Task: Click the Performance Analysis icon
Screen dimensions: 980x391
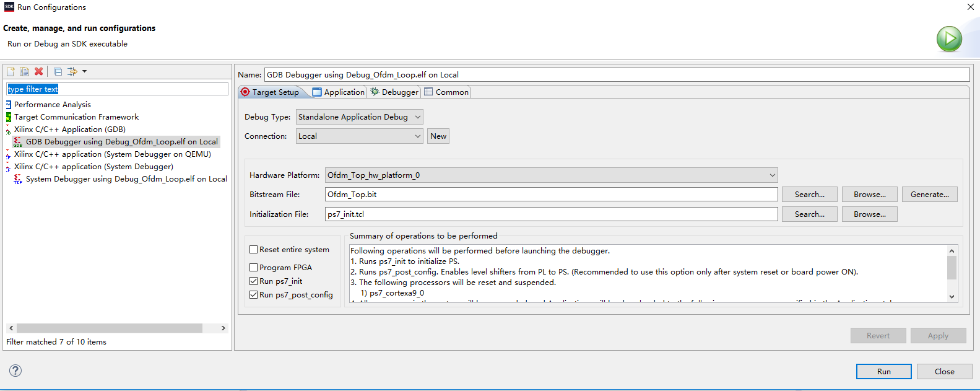Action: pos(9,105)
